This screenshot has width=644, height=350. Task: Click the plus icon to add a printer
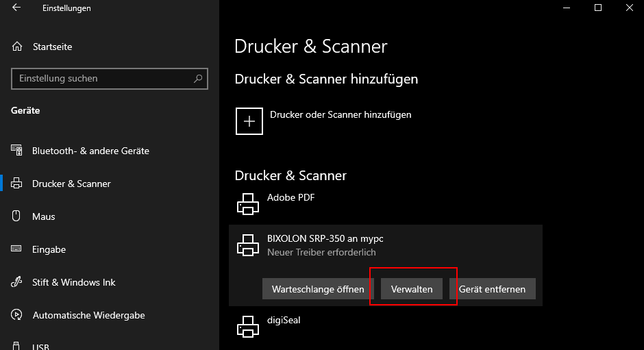[x=249, y=121]
